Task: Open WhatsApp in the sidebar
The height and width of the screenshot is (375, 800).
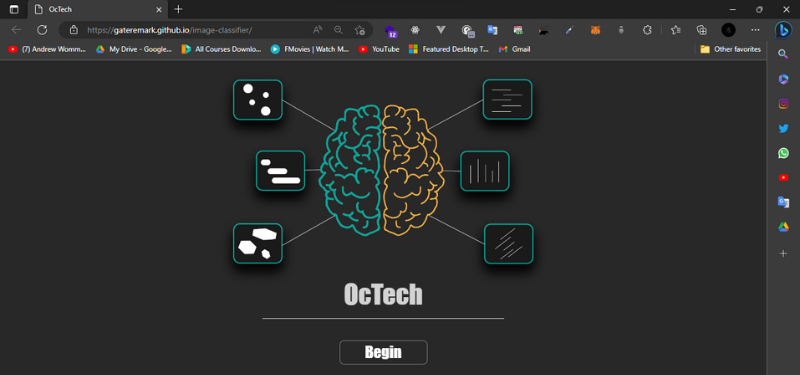Action: click(x=783, y=153)
